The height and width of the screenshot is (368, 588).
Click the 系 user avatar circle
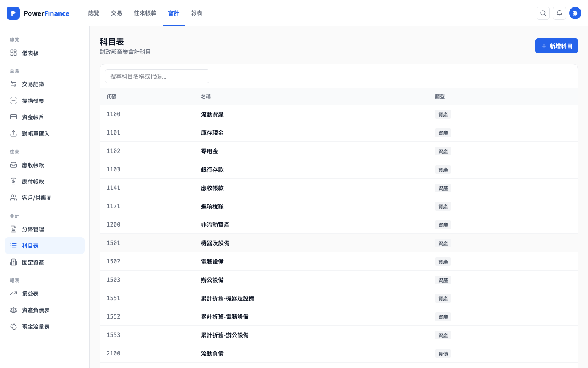575,13
